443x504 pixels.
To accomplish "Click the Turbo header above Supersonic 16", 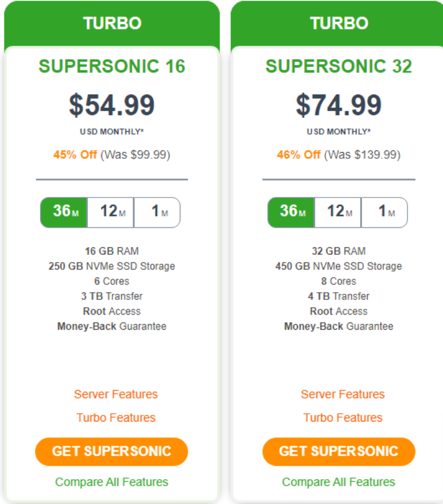I will pyautogui.click(x=112, y=23).
